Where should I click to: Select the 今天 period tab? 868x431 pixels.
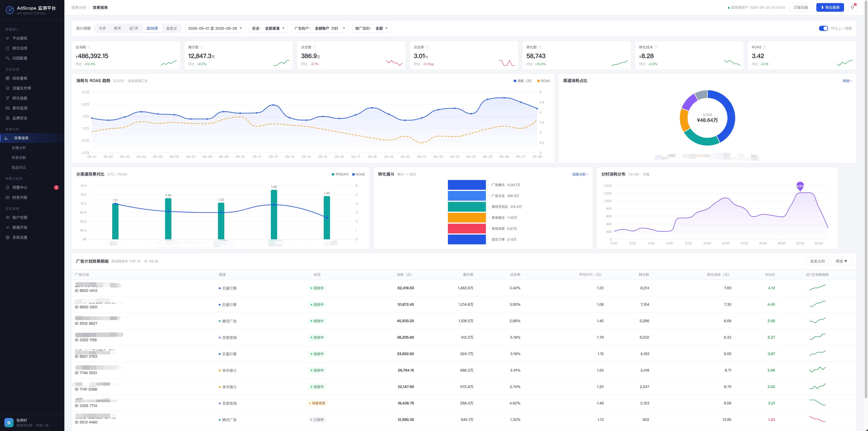[102, 28]
